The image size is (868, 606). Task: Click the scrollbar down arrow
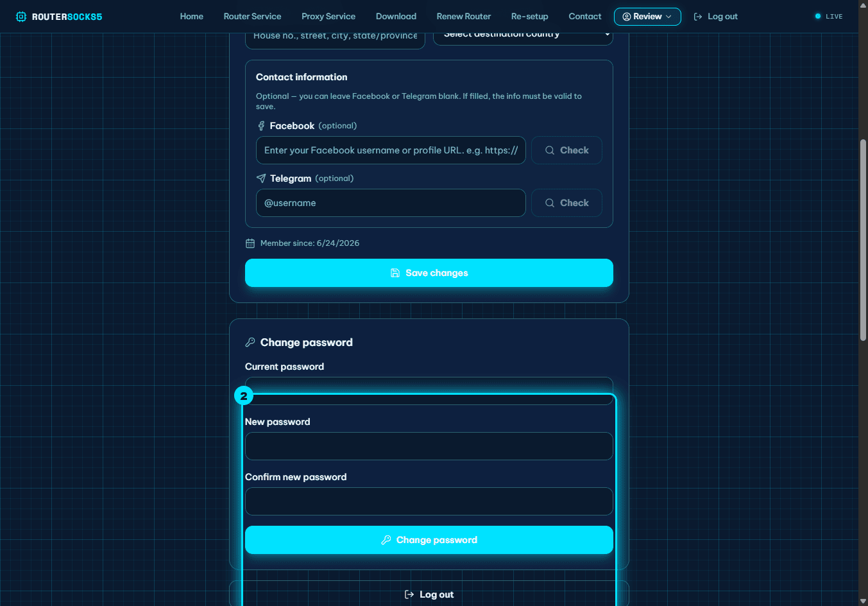(x=863, y=602)
